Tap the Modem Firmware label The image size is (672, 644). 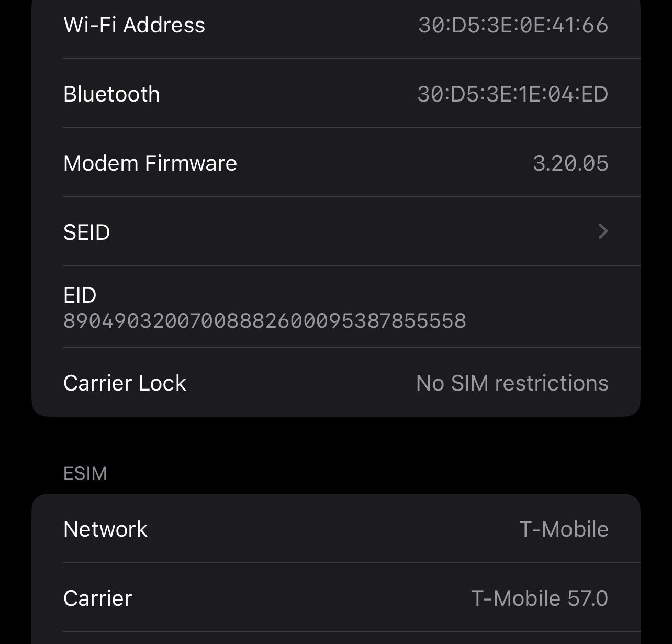point(150,163)
